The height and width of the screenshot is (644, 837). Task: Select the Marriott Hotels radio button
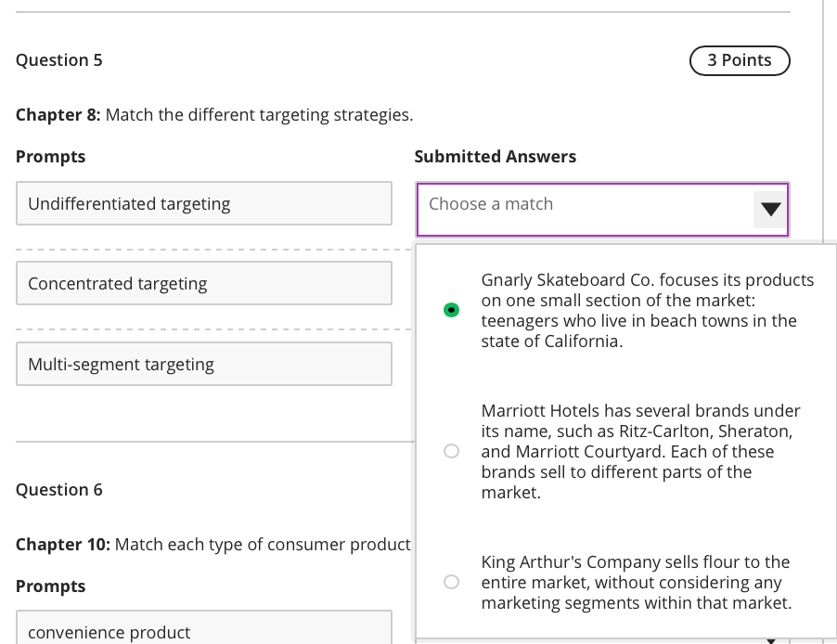[x=451, y=452]
